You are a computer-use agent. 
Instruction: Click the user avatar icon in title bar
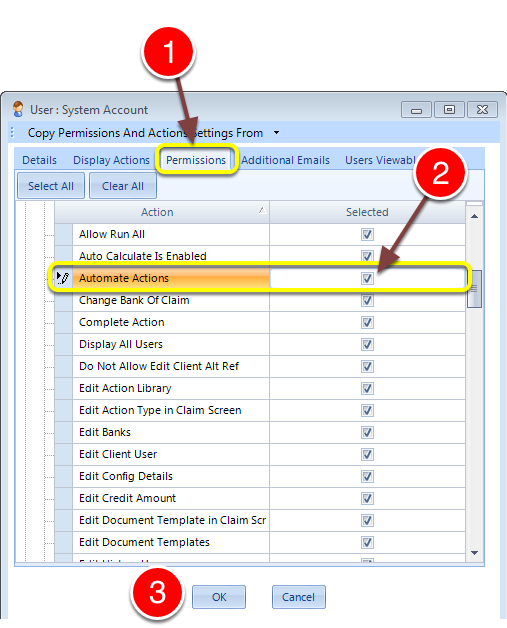[x=18, y=109]
